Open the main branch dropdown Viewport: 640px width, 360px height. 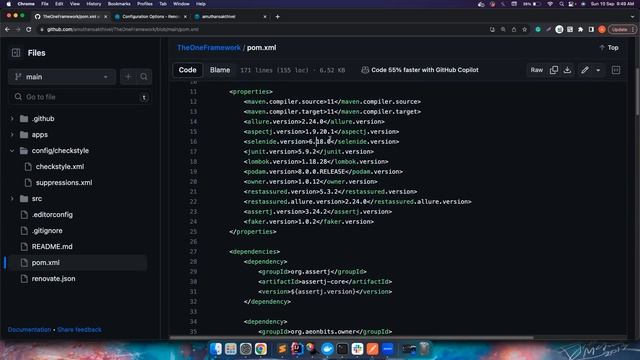point(62,77)
